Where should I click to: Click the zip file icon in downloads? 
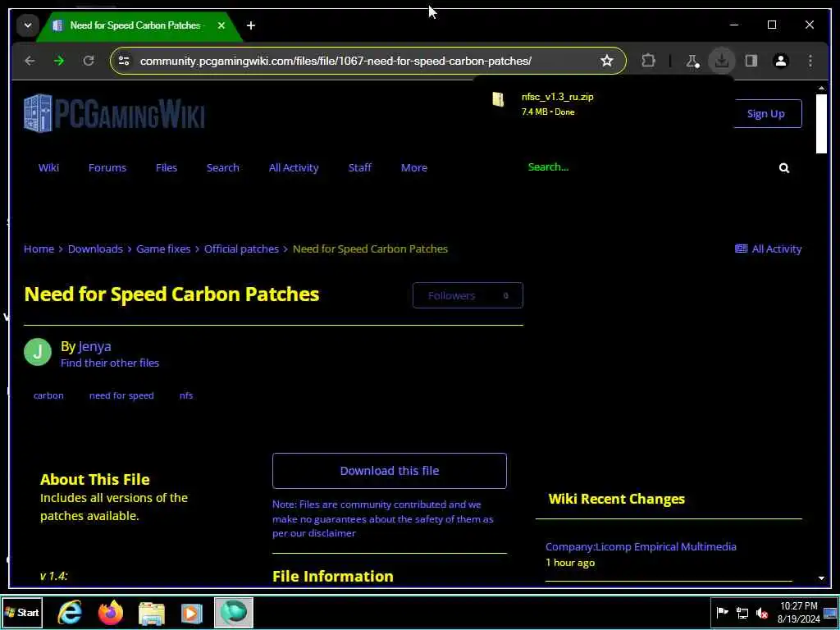[x=498, y=99]
